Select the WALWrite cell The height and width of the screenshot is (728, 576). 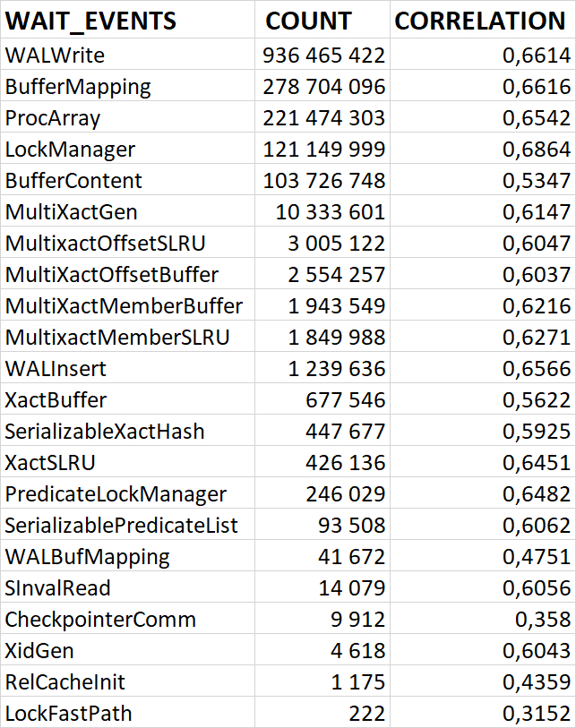click(x=56, y=56)
